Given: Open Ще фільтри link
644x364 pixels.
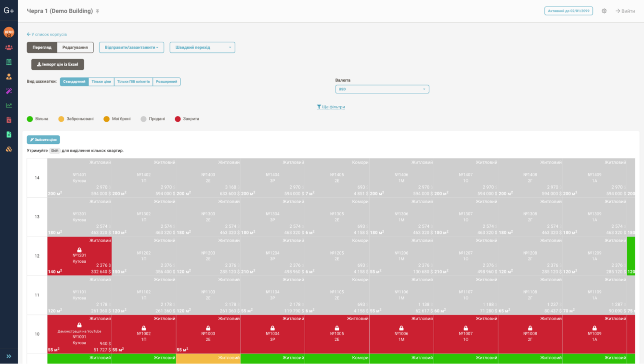Looking at the screenshot, I should (331, 107).
